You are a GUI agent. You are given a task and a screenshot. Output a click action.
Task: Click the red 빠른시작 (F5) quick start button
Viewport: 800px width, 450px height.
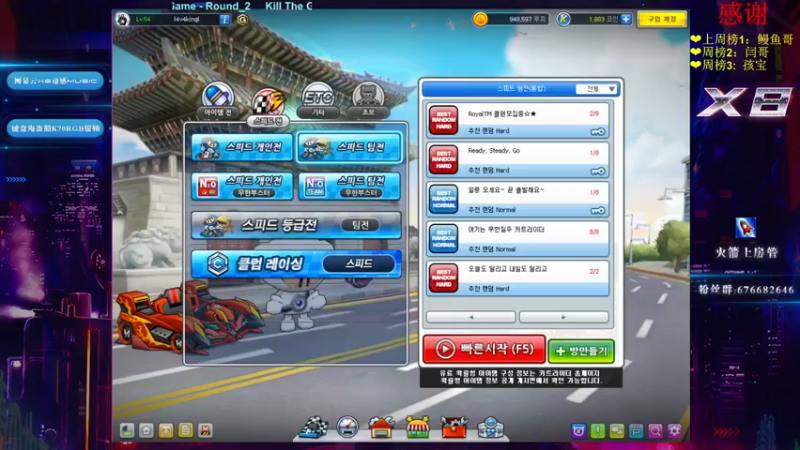(x=484, y=349)
